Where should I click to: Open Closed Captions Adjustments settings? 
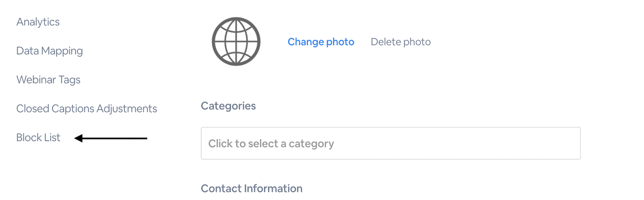pyautogui.click(x=87, y=108)
